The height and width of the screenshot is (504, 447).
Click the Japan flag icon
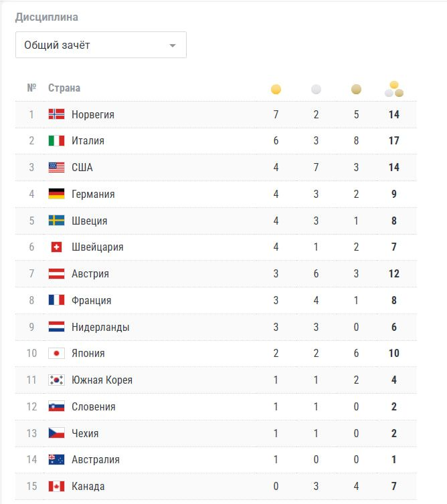(56, 354)
